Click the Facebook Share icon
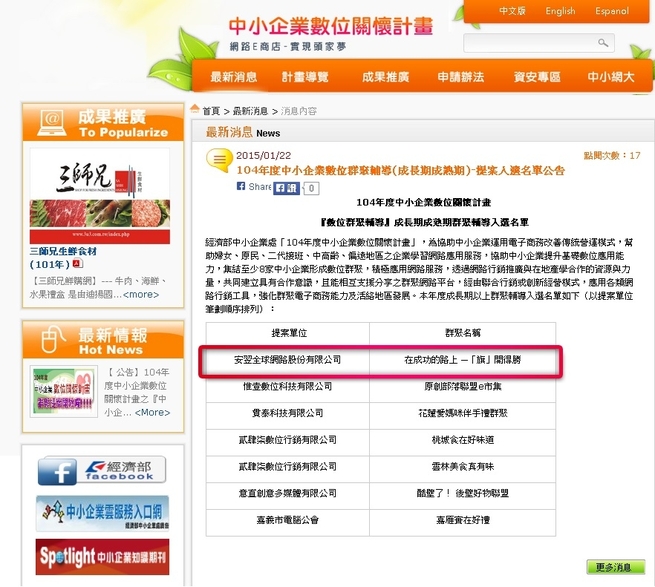655x587 pixels. click(x=241, y=187)
